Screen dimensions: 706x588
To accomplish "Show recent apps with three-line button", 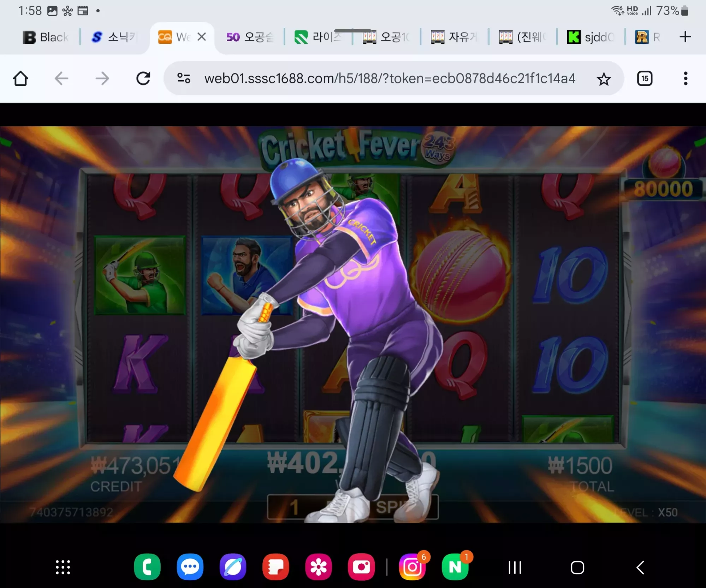I will tap(515, 568).
